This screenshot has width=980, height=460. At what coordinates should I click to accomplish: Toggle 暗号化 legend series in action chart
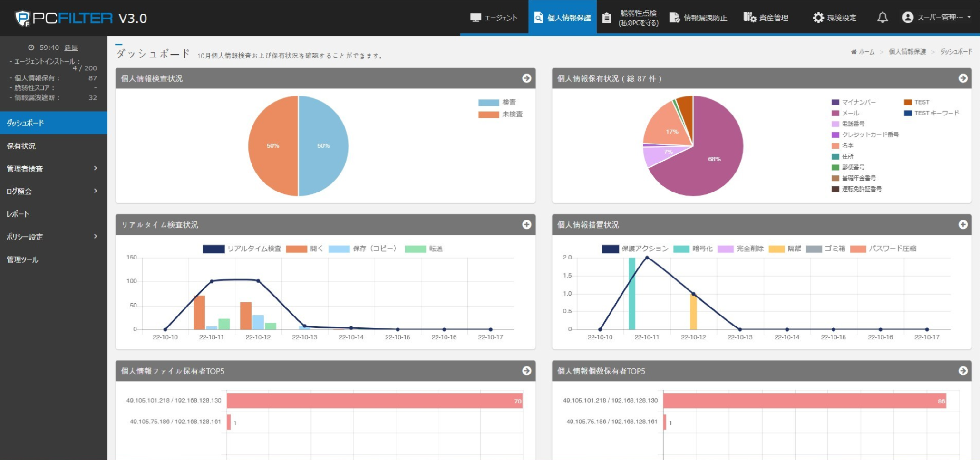pos(693,249)
